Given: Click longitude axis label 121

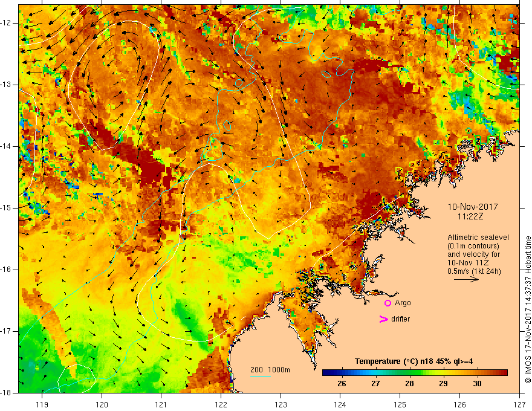Looking at the screenshot, I should (x=161, y=404).
